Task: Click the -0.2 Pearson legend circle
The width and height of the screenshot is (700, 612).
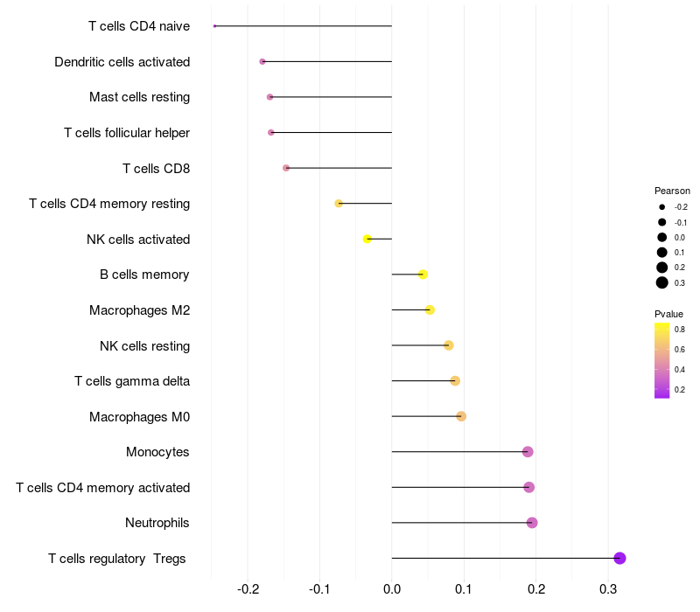Action: 662,207
